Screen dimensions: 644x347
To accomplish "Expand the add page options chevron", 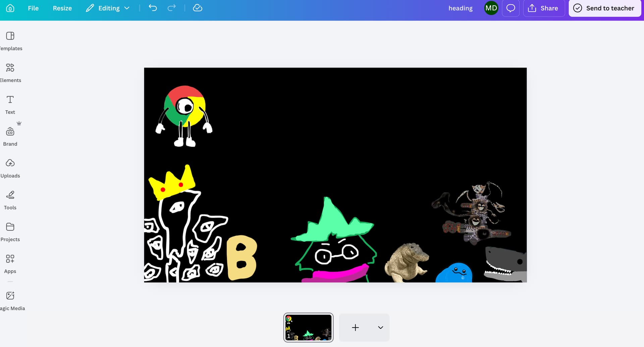I will pos(380,328).
